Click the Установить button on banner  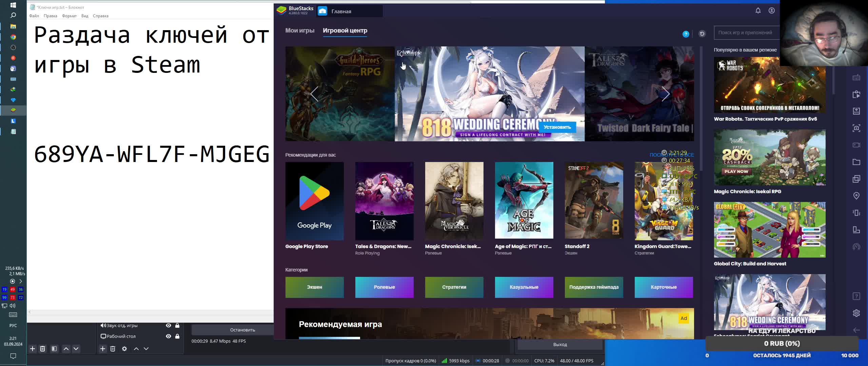click(557, 127)
